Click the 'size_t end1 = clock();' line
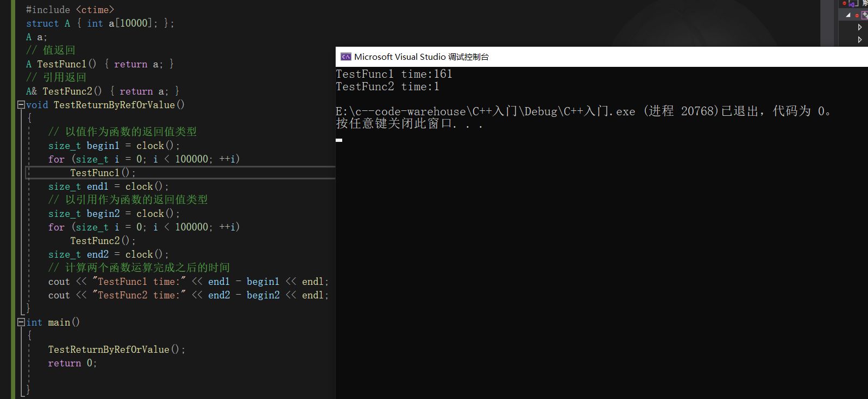Screen dimensions: 868x399 click(x=109, y=186)
